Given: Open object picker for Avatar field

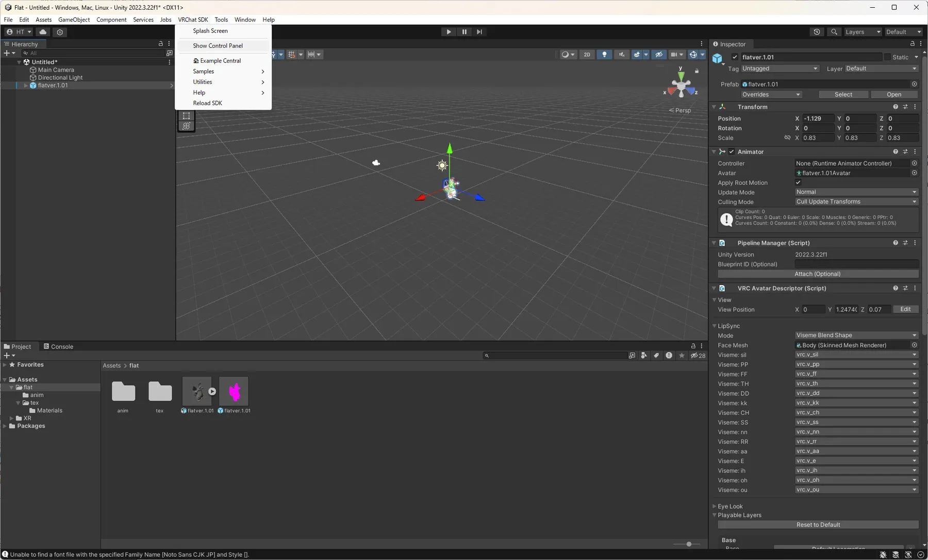Looking at the screenshot, I should 914,173.
